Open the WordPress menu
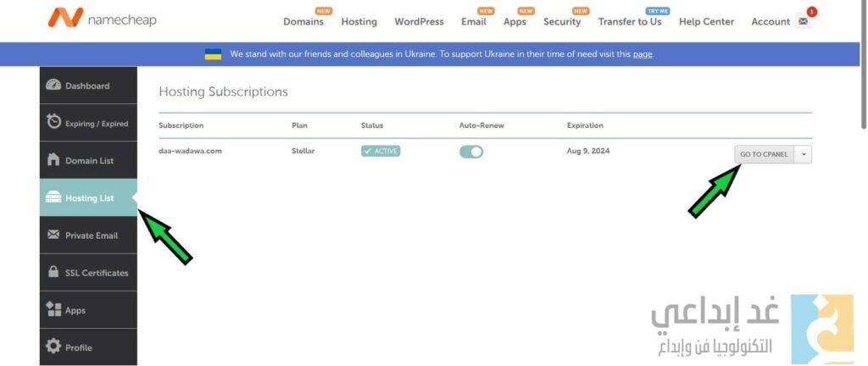This screenshot has width=868, height=366. [x=419, y=21]
